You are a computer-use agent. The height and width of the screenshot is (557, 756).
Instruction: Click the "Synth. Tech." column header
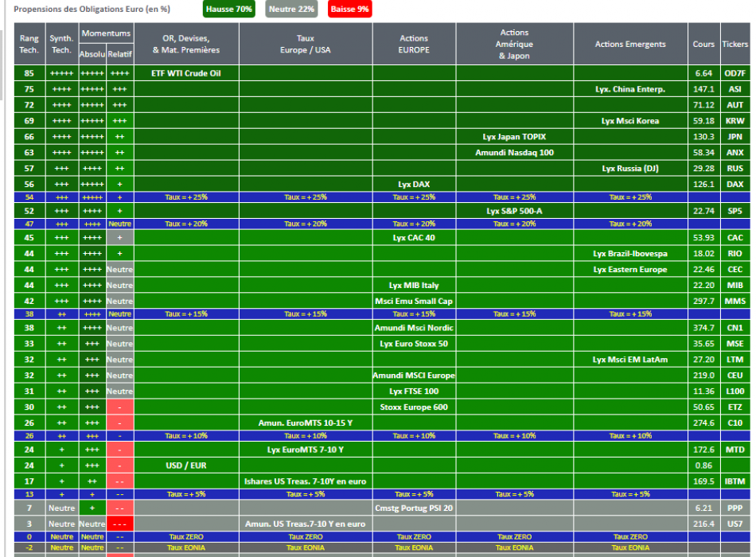coord(62,44)
